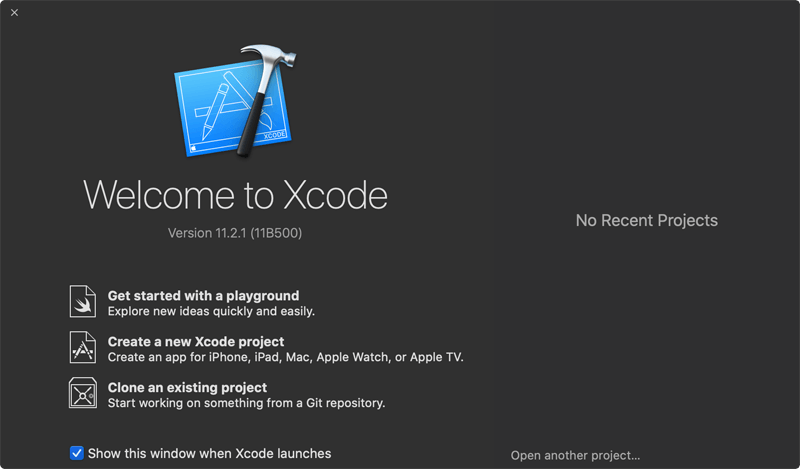This screenshot has width=800, height=469.
Task: Click the new Xcode project blueprint icon
Action: pos(83,348)
